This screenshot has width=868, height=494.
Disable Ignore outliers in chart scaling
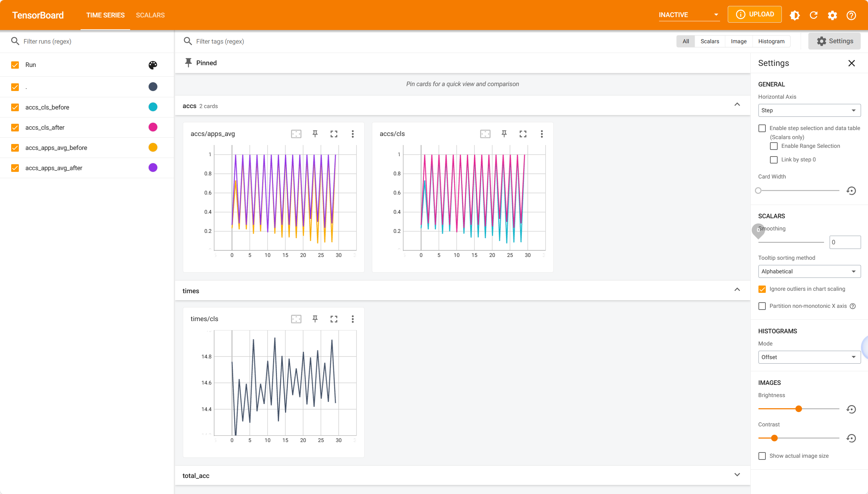[762, 289]
